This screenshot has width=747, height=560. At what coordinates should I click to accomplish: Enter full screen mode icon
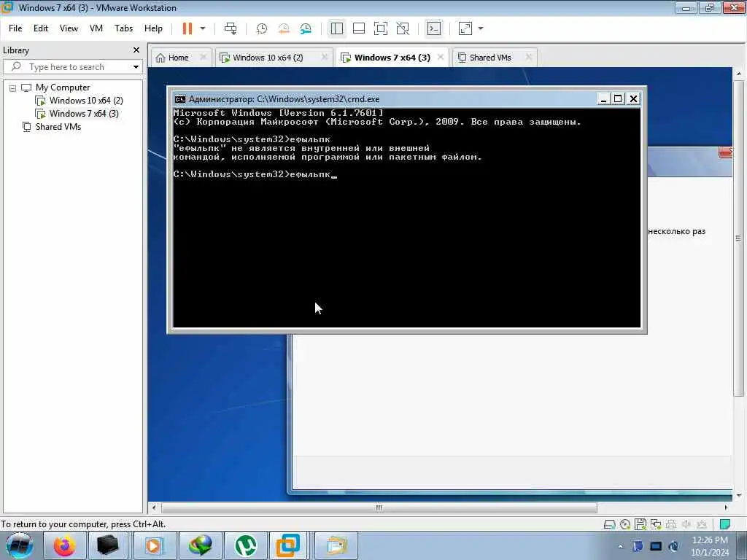(x=381, y=28)
